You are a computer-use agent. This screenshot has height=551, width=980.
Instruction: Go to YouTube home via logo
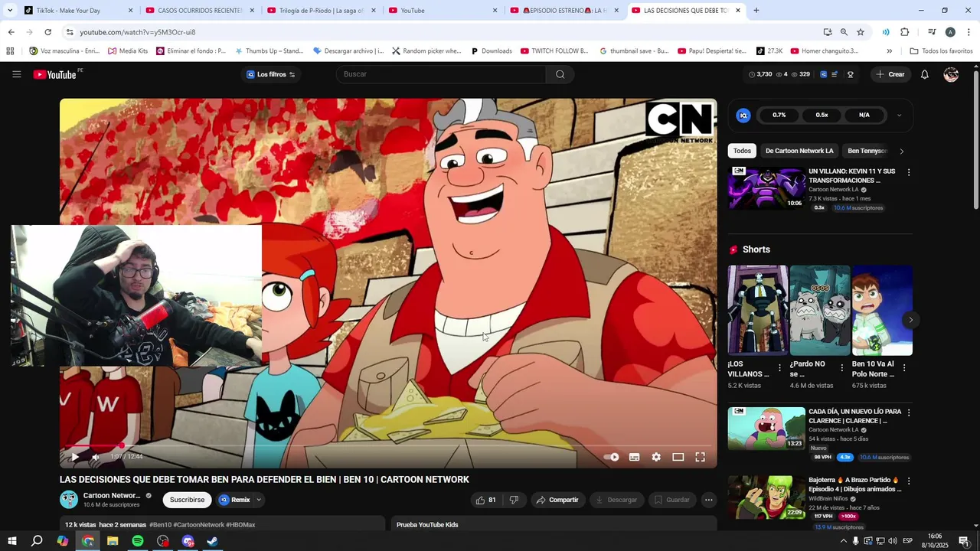55,74
